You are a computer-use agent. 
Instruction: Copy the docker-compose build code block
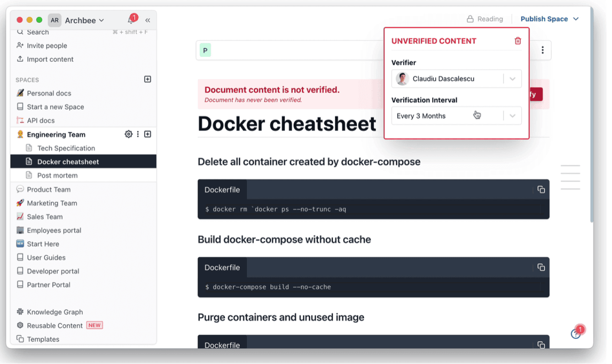pos(541,267)
